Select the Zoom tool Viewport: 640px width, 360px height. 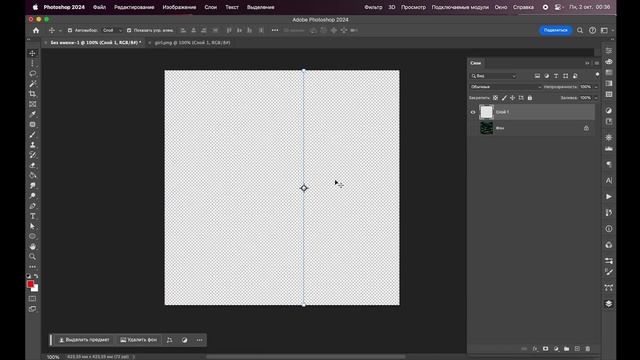(x=32, y=257)
